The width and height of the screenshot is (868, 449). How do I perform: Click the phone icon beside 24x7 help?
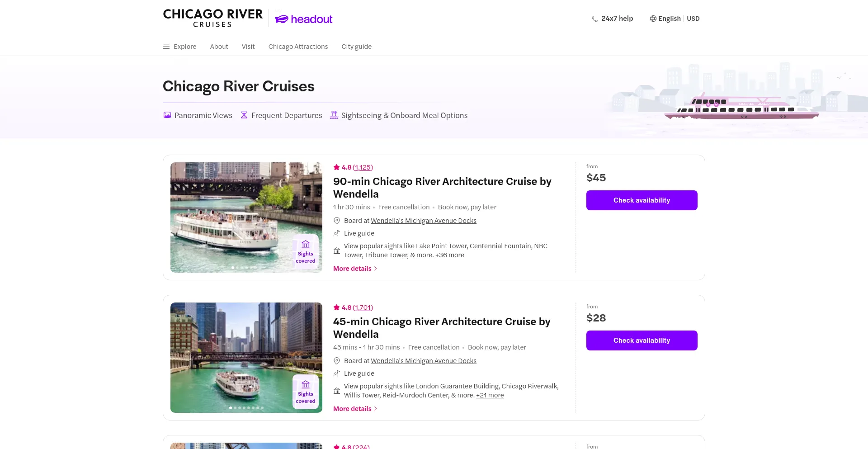point(594,19)
